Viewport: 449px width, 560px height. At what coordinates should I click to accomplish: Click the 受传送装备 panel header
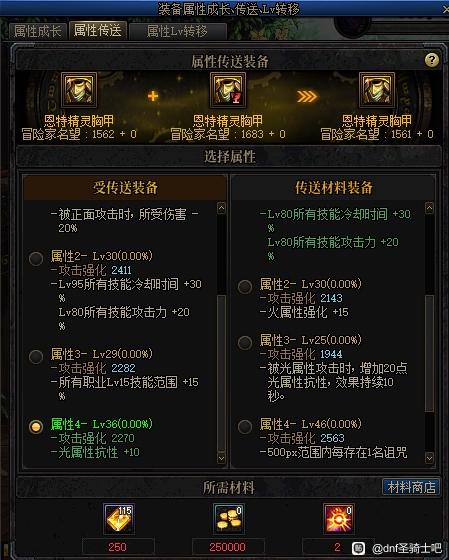(x=125, y=188)
